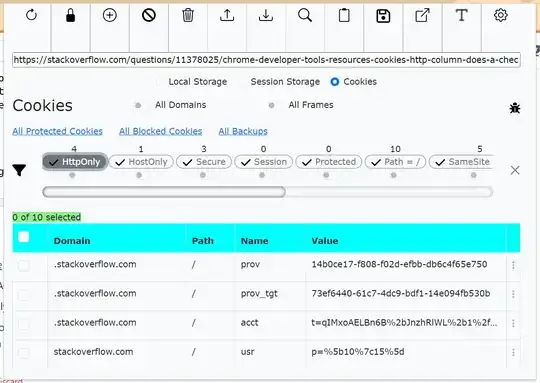540x383 pixels.
Task: Open All Protected Cookies link
Action: pos(58,131)
